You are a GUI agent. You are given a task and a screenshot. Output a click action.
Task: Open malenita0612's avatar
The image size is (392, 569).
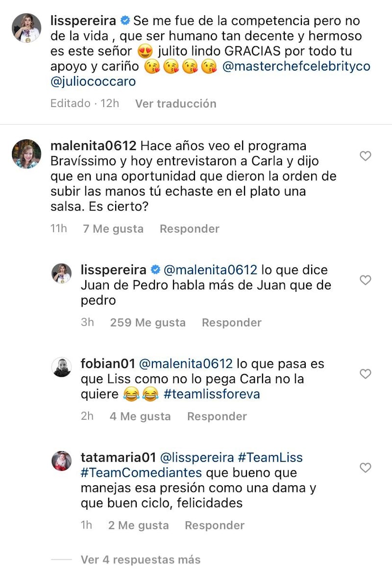coord(26,154)
